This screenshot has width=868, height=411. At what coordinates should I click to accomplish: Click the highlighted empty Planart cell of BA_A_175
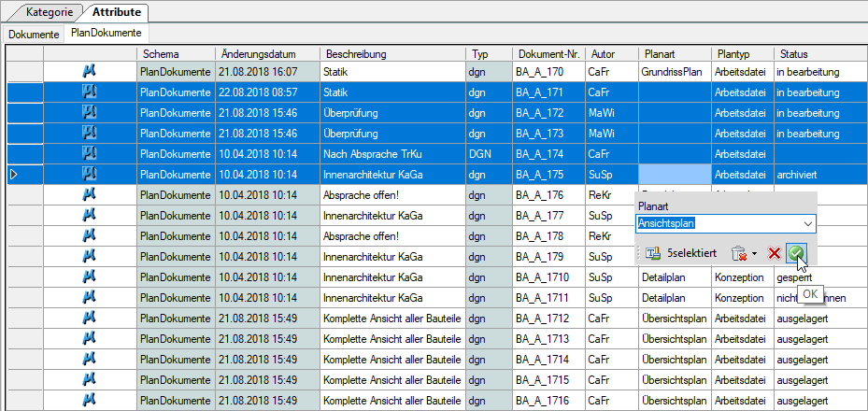coord(675,174)
